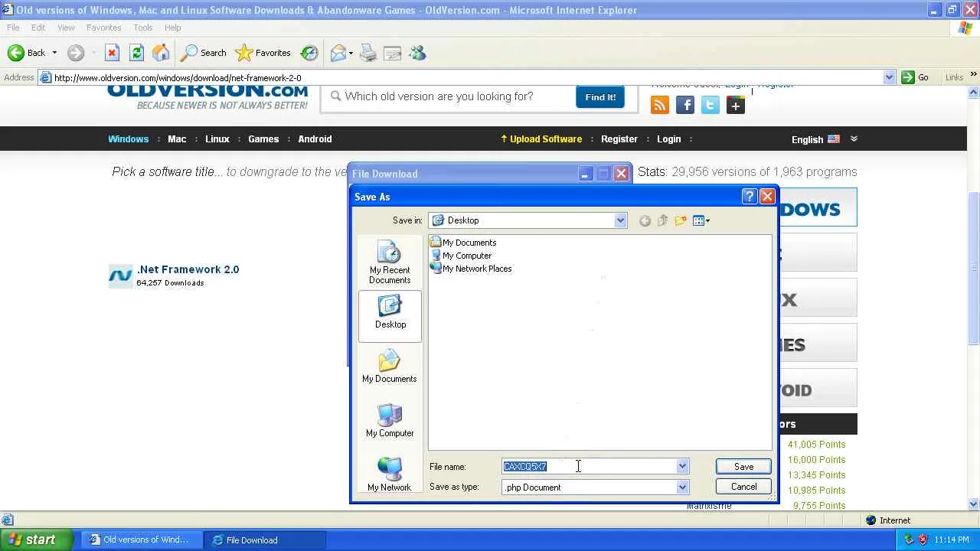Viewport: 980px width, 551px height.
Task: Open the Save as type dropdown
Action: (682, 487)
